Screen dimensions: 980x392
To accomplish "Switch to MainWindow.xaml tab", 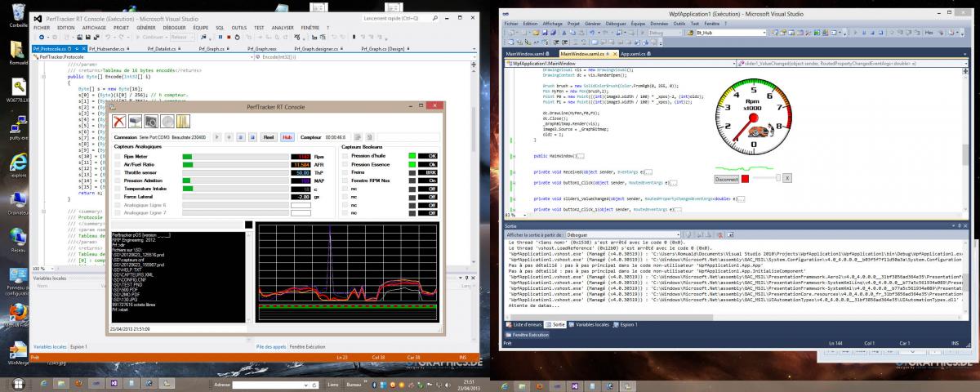I will (x=528, y=54).
